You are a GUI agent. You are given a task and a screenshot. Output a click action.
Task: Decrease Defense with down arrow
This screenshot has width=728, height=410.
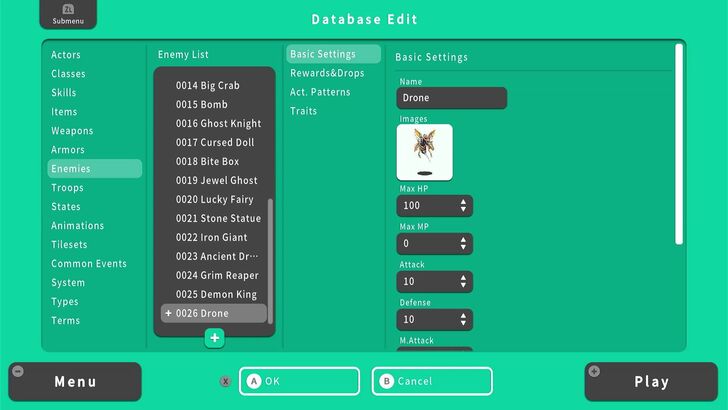point(463,324)
